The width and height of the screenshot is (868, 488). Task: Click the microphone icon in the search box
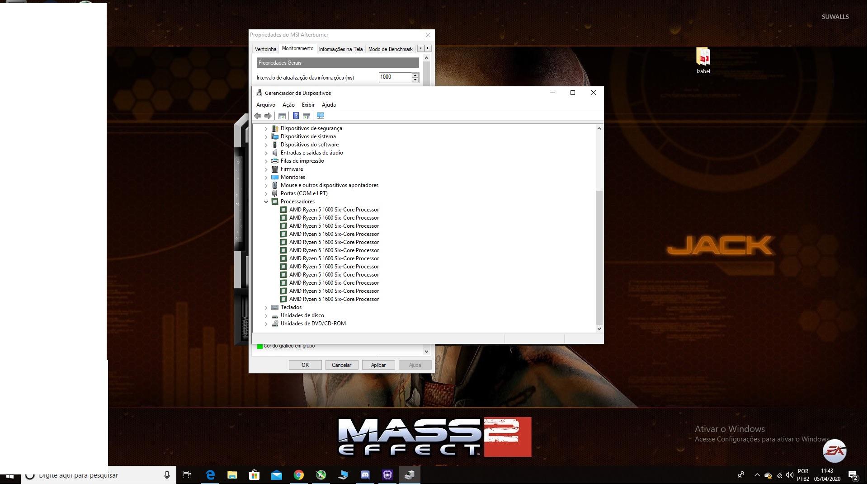pos(167,475)
